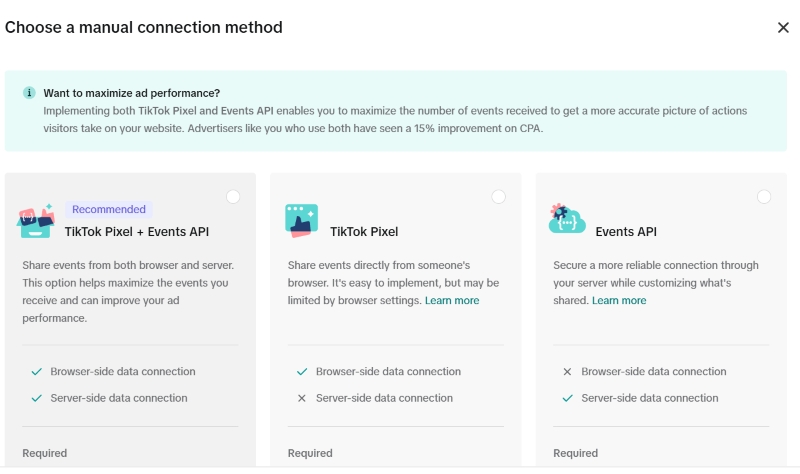Click the TikTok Pixel thumbs-up icon
This screenshot has width=800, height=474.
pyautogui.click(x=301, y=221)
